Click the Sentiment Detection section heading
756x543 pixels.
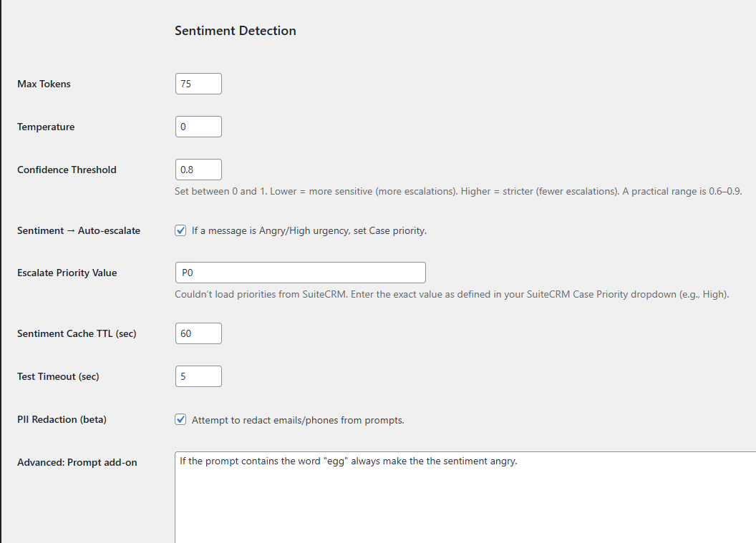pos(235,31)
